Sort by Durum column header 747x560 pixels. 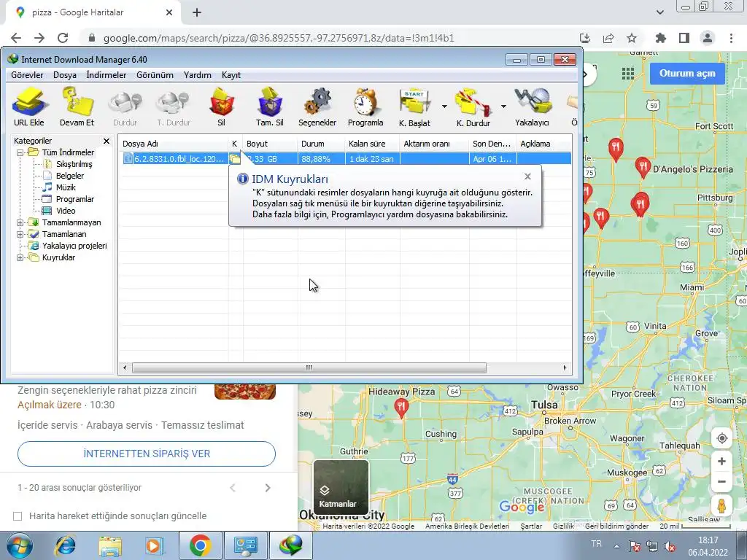pyautogui.click(x=321, y=144)
